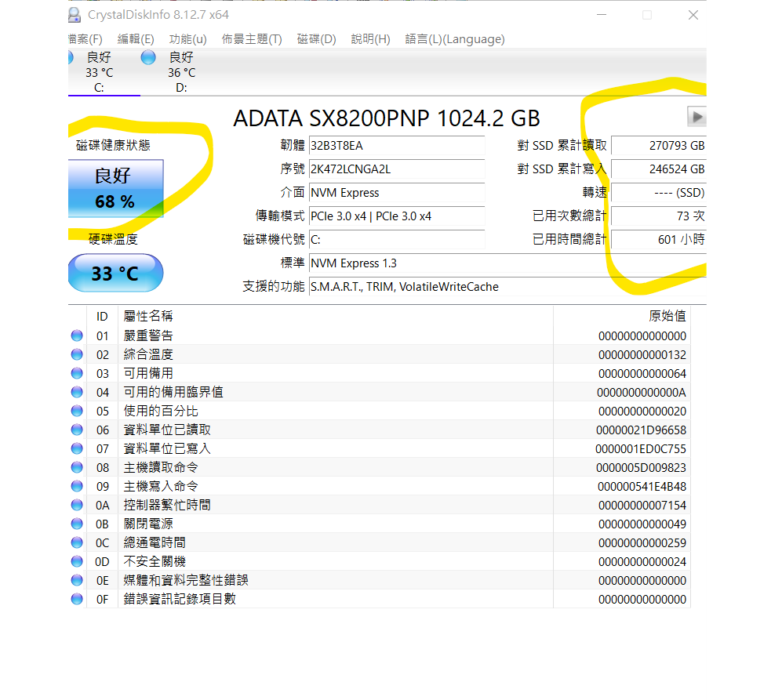Click the app icon in the title bar

click(x=74, y=14)
